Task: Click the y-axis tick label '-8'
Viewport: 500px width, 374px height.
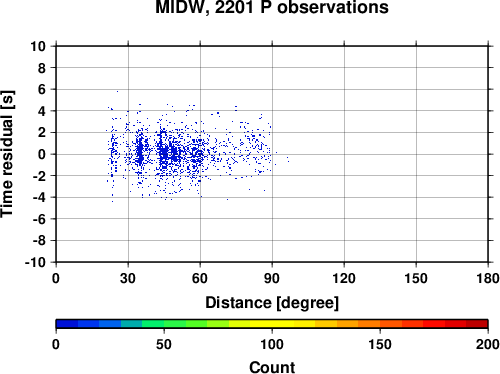Action: (39, 241)
